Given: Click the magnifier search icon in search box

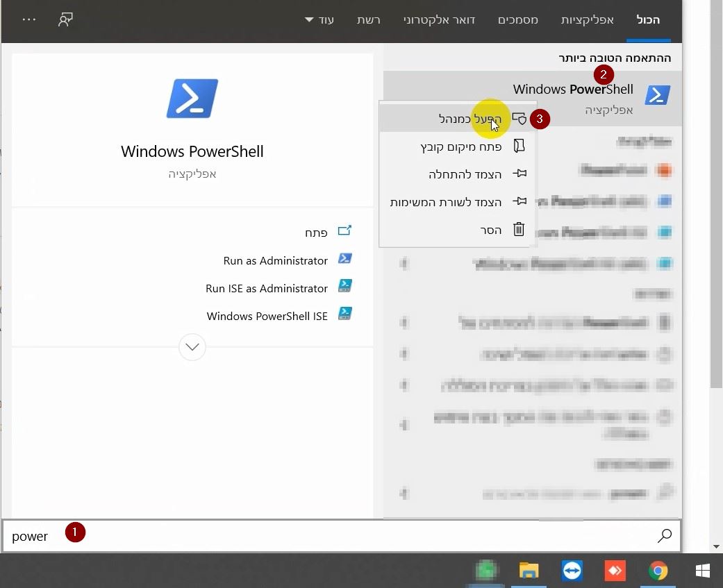Looking at the screenshot, I should point(665,535).
